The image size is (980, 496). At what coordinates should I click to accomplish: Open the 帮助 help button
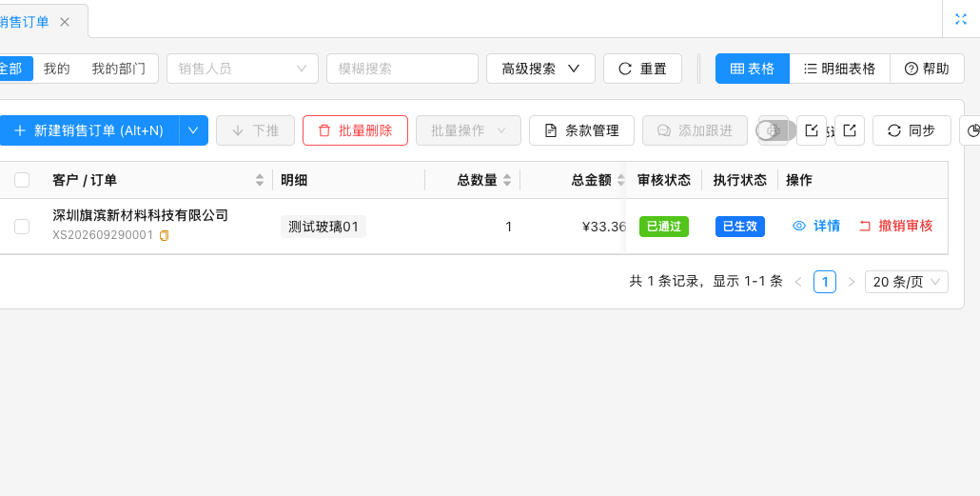927,69
